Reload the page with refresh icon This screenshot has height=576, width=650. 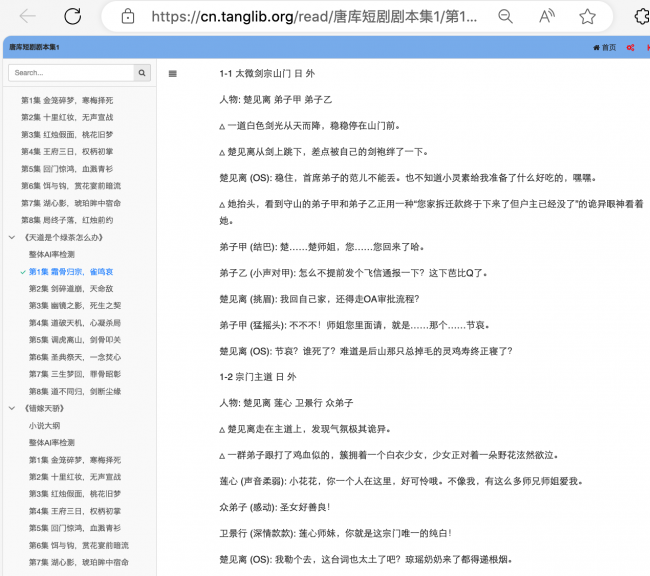[x=73, y=16]
